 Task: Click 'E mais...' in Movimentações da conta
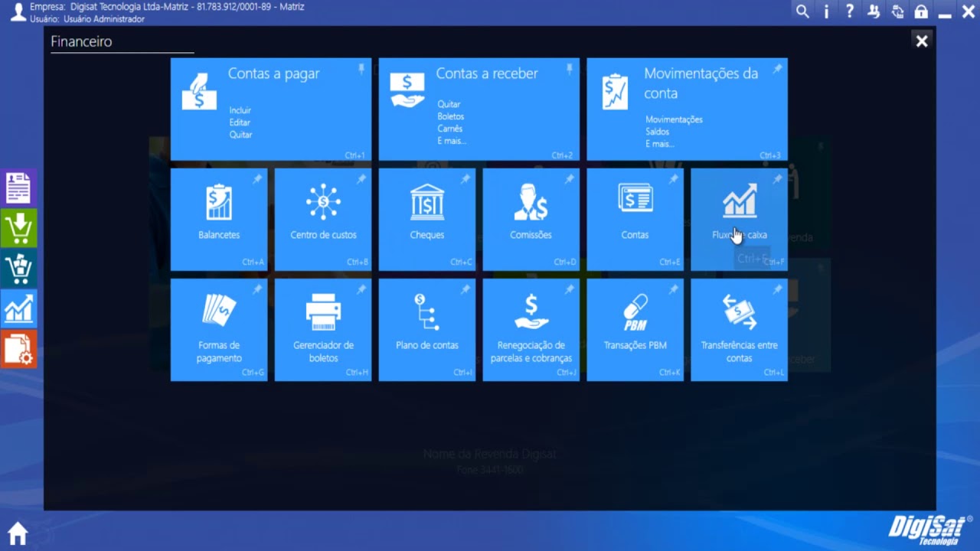pyautogui.click(x=660, y=144)
